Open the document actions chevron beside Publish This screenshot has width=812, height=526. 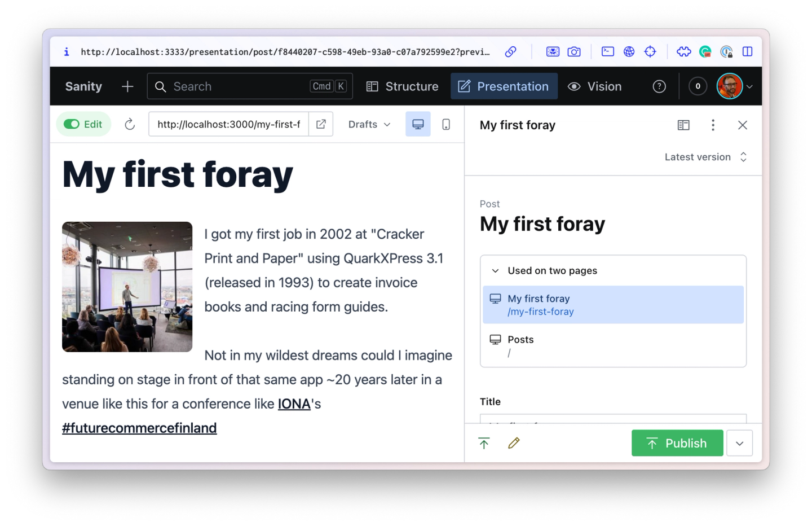click(740, 443)
